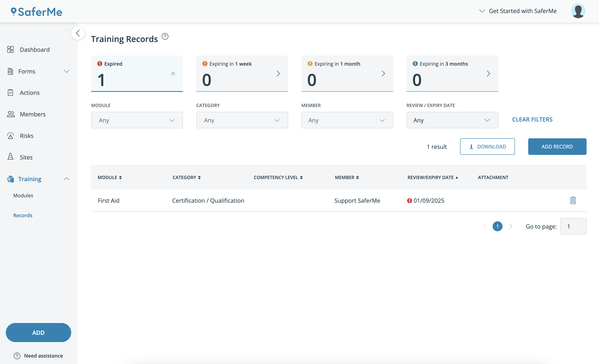Focus the Go to page input
Image resolution: width=599 pixels, height=364 pixels.
click(x=573, y=226)
